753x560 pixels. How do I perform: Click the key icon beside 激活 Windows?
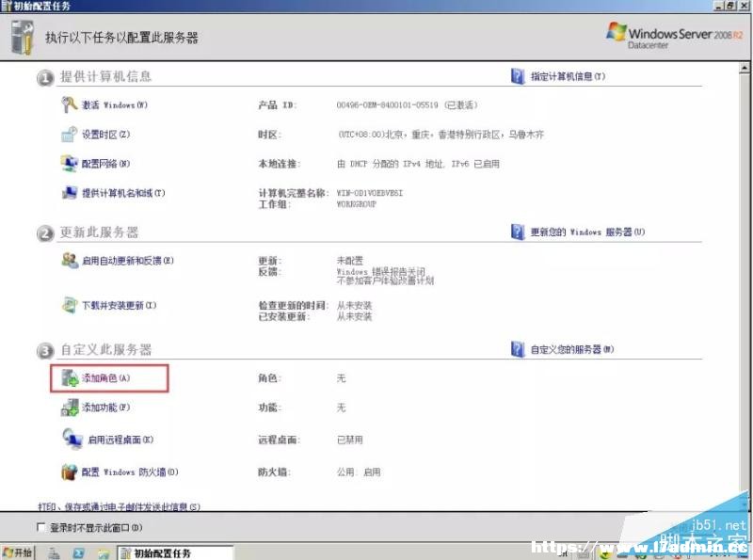(70, 104)
